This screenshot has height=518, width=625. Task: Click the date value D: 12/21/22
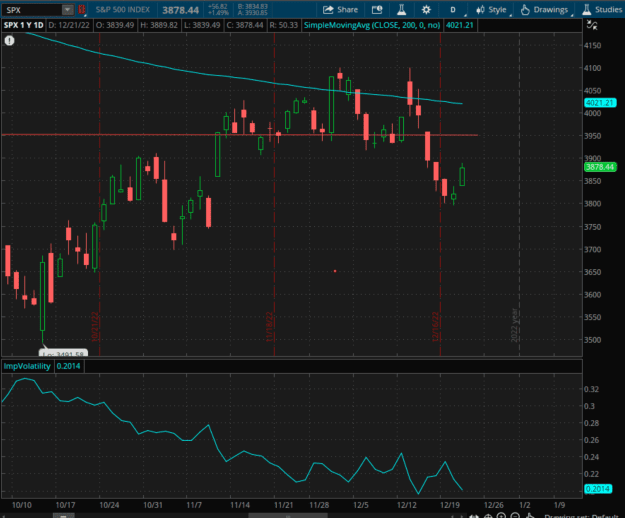tap(69, 26)
